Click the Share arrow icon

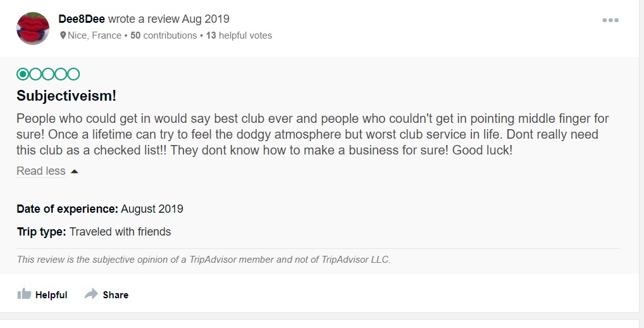[91, 294]
